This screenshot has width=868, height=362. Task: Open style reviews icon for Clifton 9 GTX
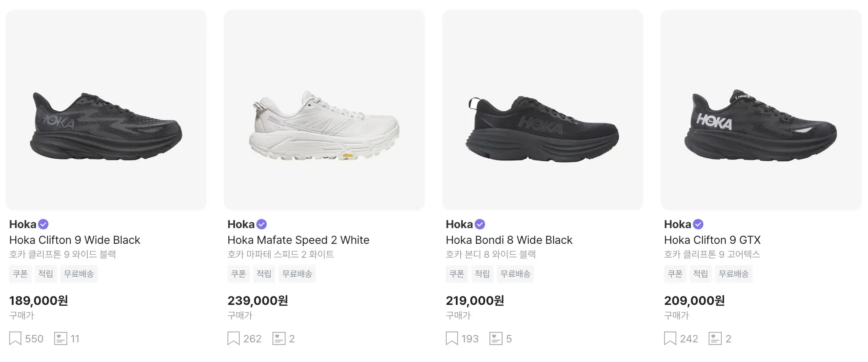pos(715,338)
